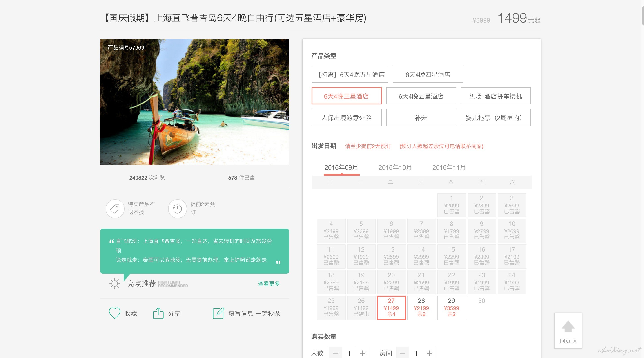Screen dimensions: 644x358
Task: Click the 1499元起 price text
Action: 519,18
